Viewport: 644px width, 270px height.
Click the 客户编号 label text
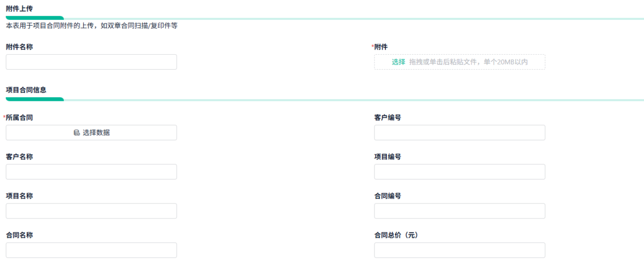tap(387, 118)
